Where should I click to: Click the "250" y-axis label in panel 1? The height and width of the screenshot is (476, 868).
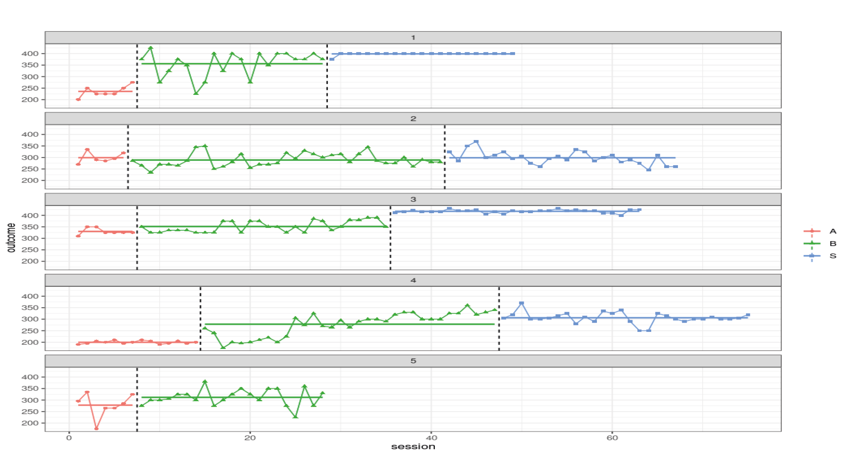30,88
